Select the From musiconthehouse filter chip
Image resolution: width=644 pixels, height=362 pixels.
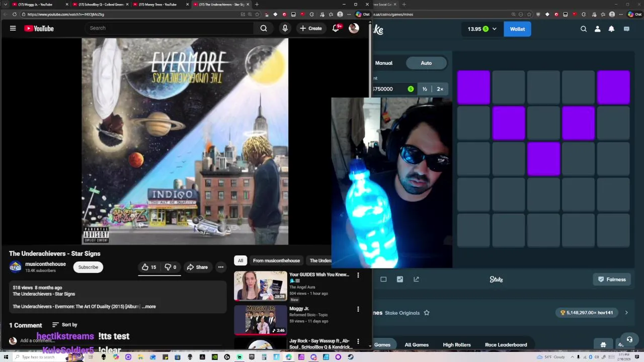click(x=276, y=260)
